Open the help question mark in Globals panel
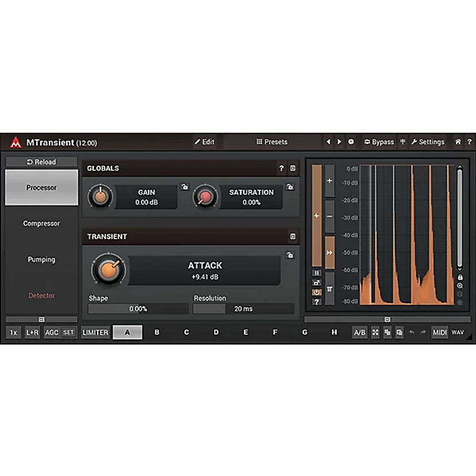Viewport: 476px width, 476px height. click(x=281, y=168)
